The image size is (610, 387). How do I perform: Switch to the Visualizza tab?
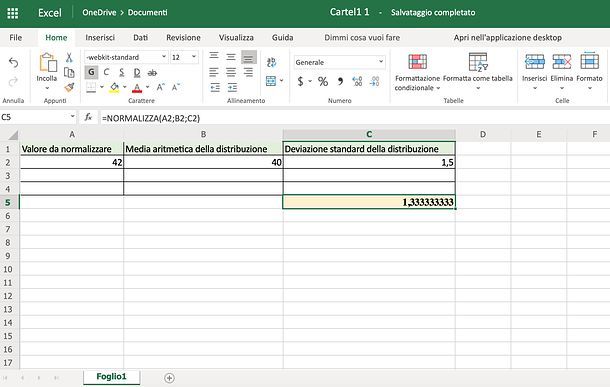236,38
